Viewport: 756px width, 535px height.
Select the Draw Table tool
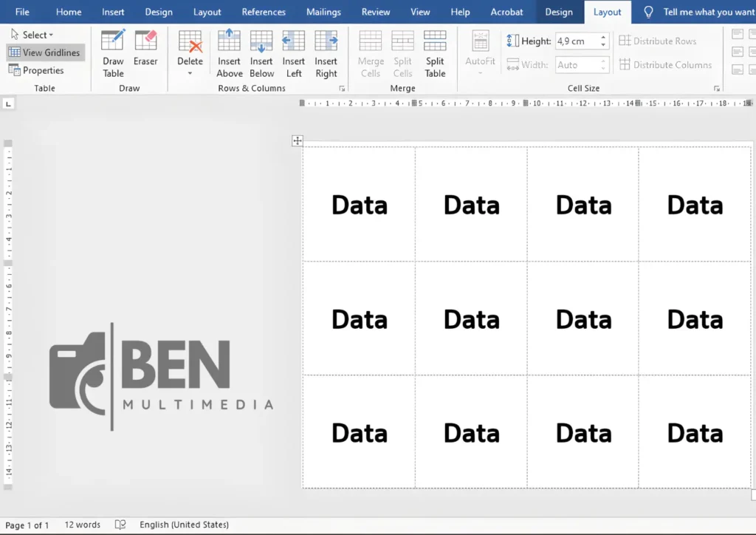click(x=112, y=52)
